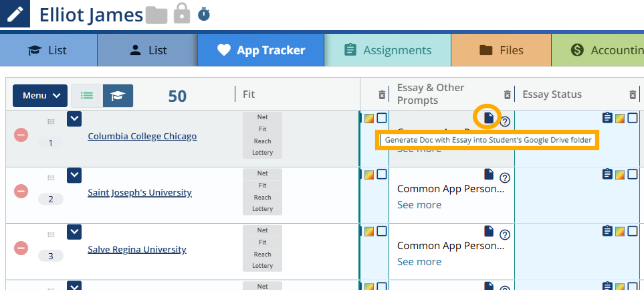Open the Files tab
The width and height of the screenshot is (644, 290).
point(501,50)
